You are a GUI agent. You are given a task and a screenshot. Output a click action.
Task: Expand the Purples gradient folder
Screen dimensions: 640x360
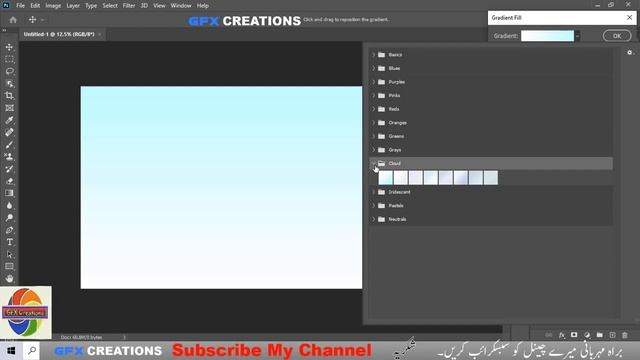[373, 82]
